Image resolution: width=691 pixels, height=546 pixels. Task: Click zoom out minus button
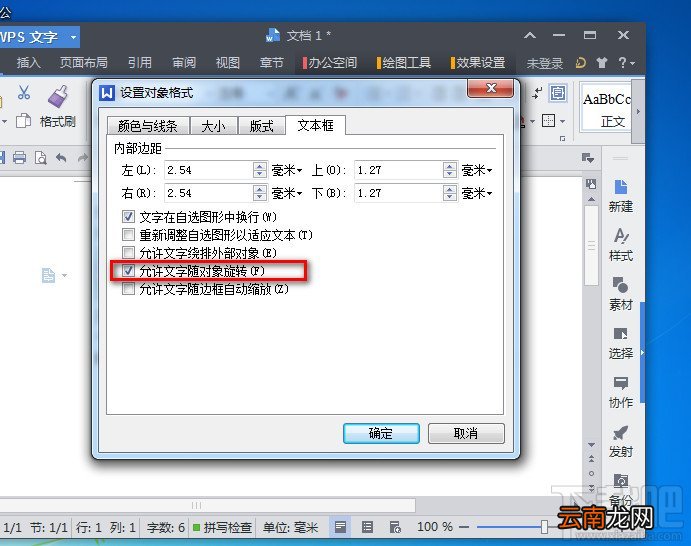tap(464, 527)
